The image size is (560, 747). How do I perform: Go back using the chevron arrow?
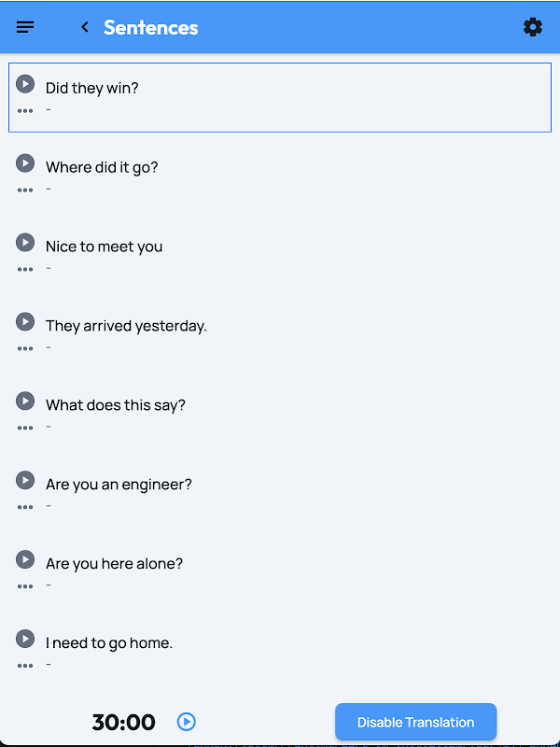85,27
